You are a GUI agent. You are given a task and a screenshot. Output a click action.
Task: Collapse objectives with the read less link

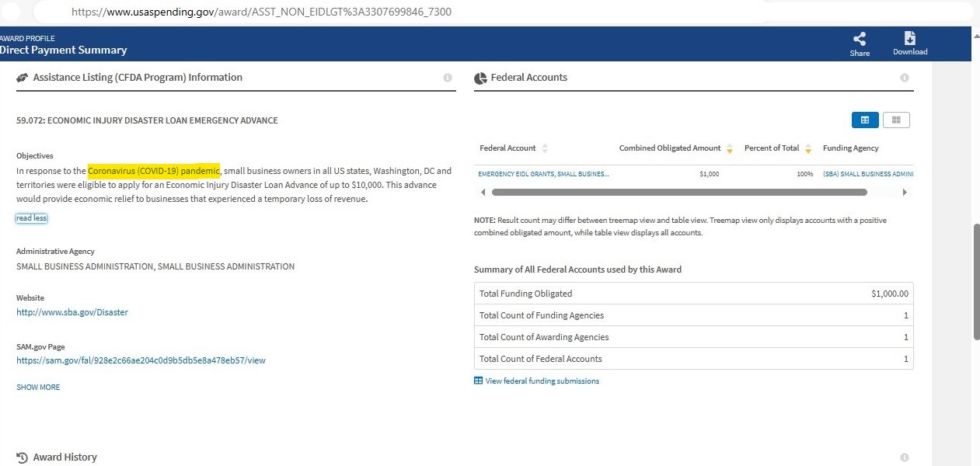tap(32, 218)
